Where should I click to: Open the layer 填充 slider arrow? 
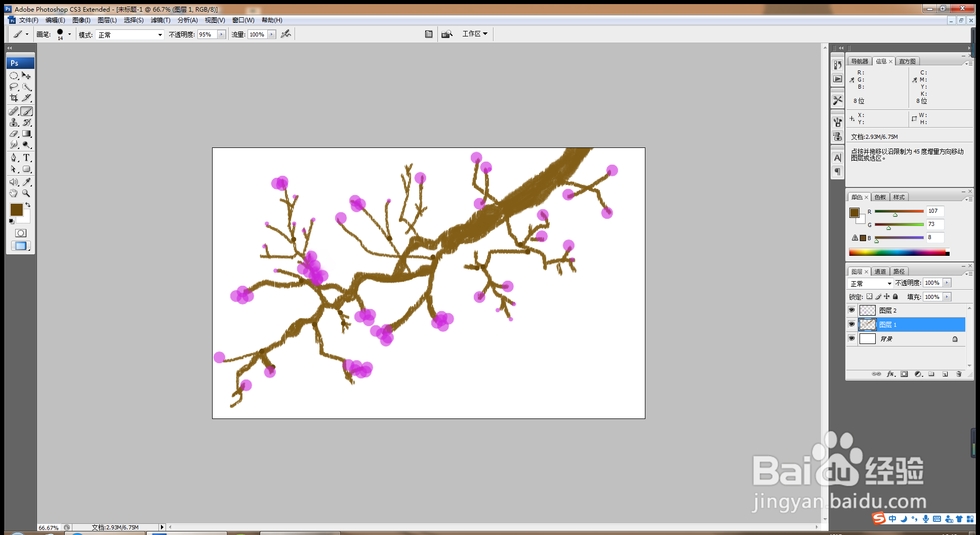pyautogui.click(x=947, y=297)
